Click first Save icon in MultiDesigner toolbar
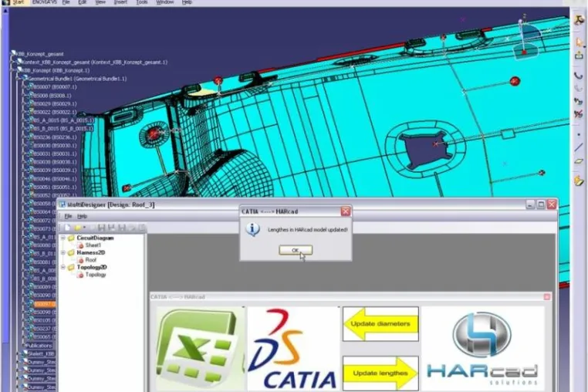This screenshot has height=392, width=588. [x=101, y=228]
